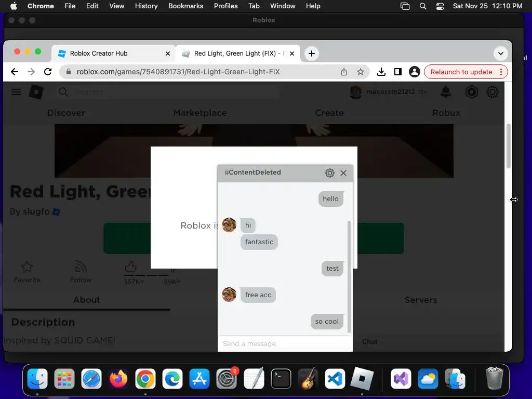Click the forward navigation arrow in Chrome

pos(31,72)
